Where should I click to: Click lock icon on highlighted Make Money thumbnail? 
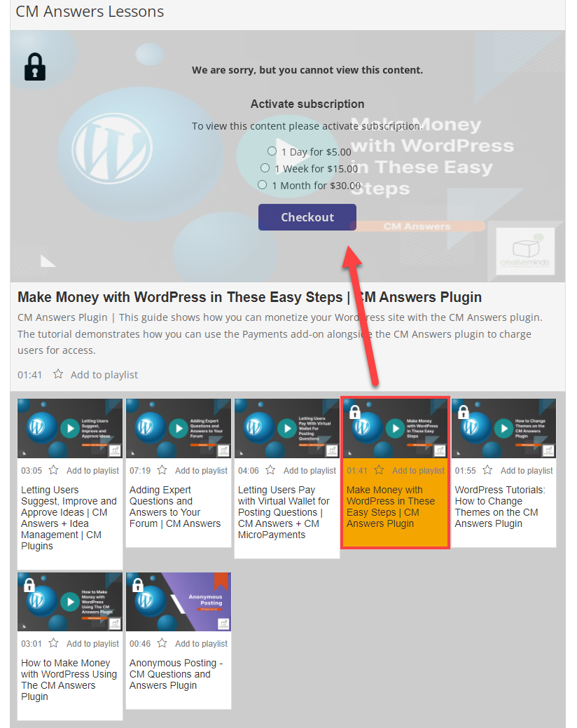(355, 412)
